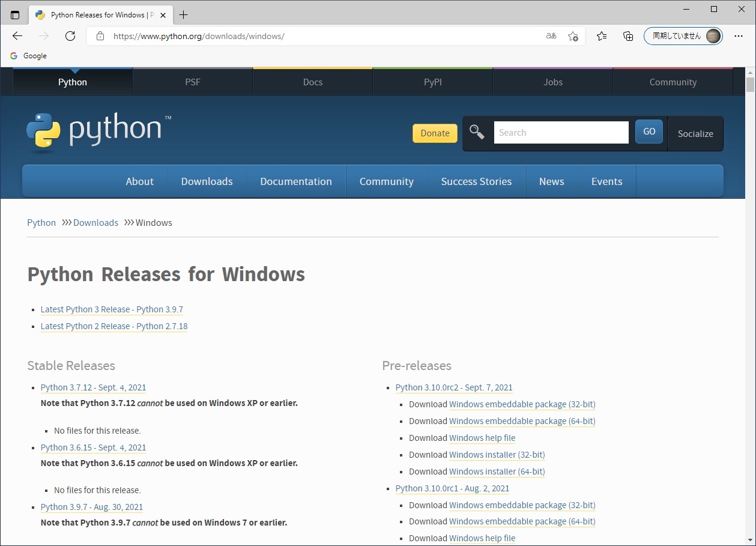This screenshot has height=546, width=756.
Task: Select the Docs top tab
Action: (x=313, y=82)
